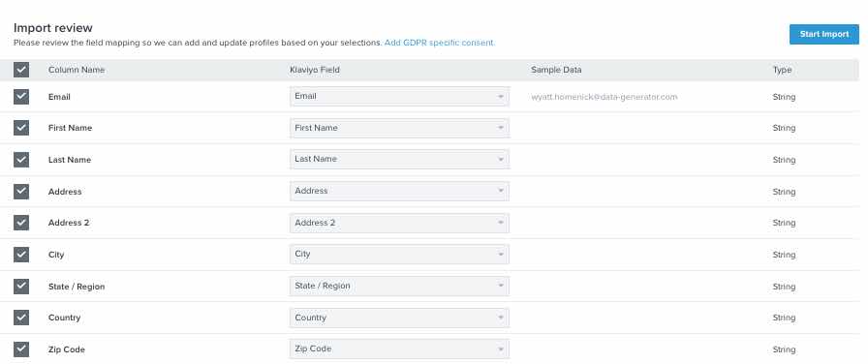868x364 pixels.
Task: Disable the Country row checkbox
Action: tap(21, 318)
